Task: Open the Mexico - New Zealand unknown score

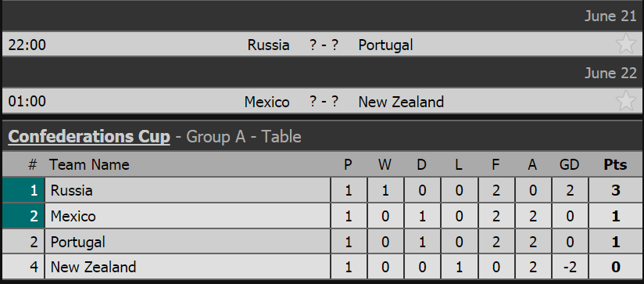Action: coord(324,101)
